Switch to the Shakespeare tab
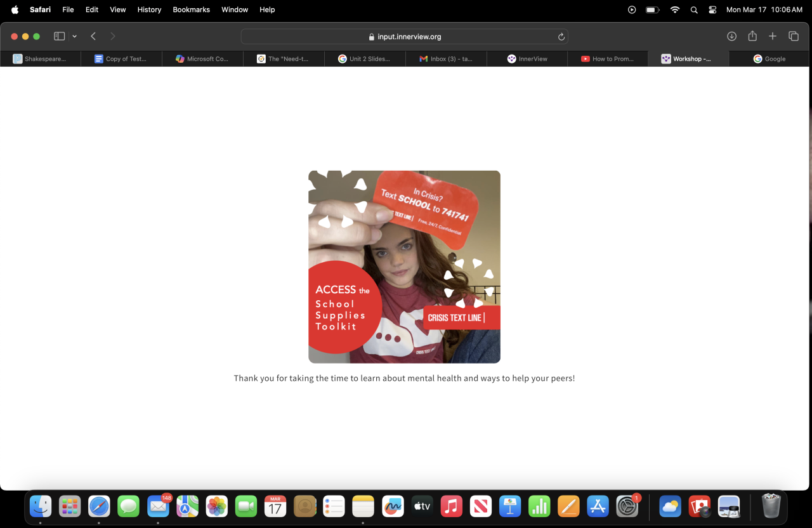Viewport: 812px width, 528px height. (x=41, y=59)
